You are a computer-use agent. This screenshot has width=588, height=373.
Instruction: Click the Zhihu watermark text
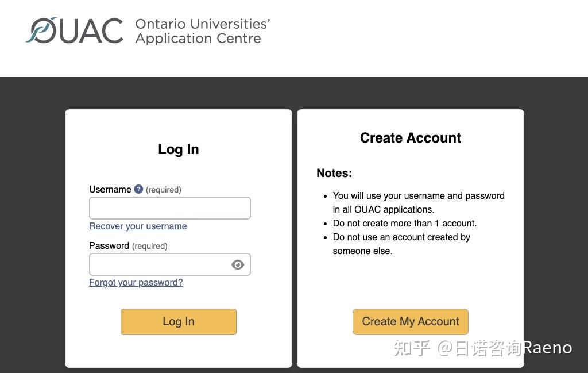(482, 348)
